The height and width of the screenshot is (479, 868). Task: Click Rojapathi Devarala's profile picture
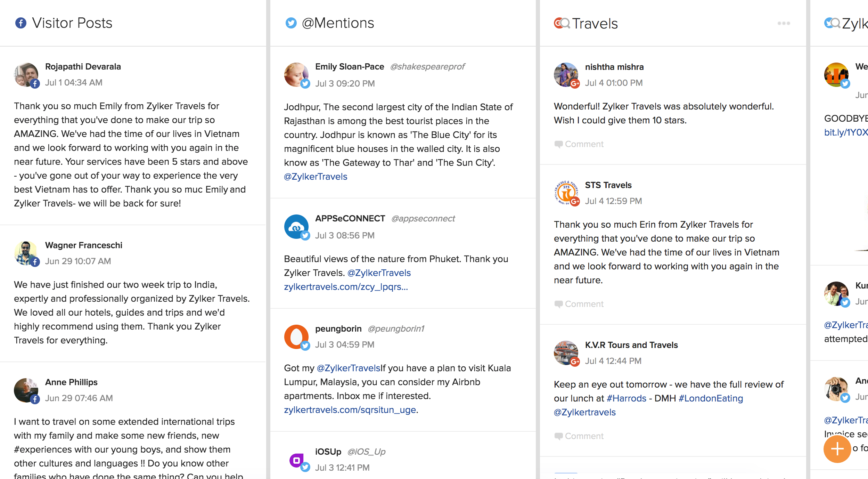(26, 75)
